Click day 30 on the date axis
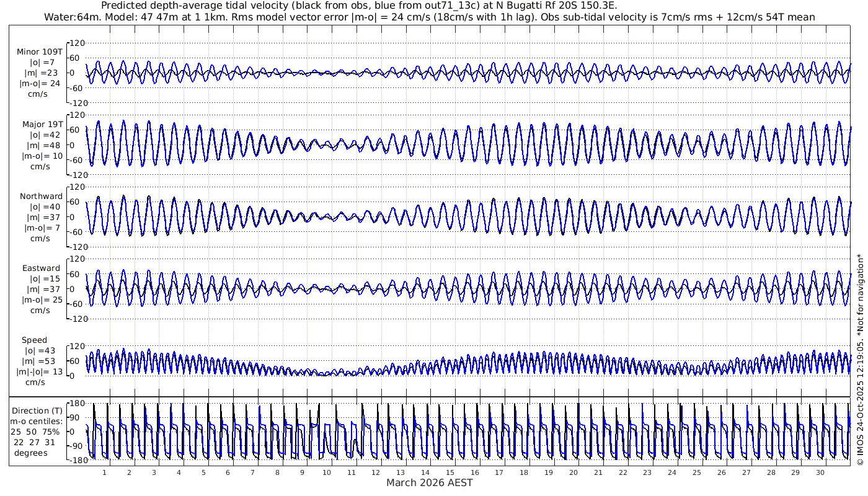This screenshot has width=868, height=496. (x=820, y=472)
